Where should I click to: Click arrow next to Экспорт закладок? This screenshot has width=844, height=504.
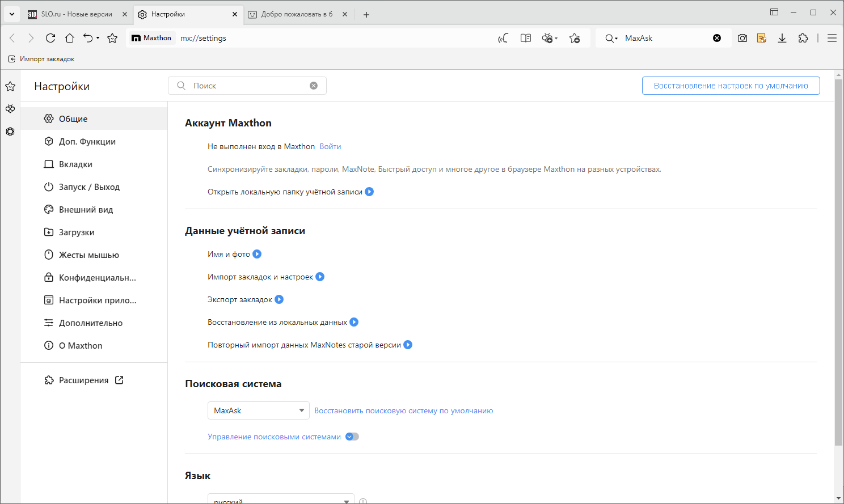pos(279,299)
